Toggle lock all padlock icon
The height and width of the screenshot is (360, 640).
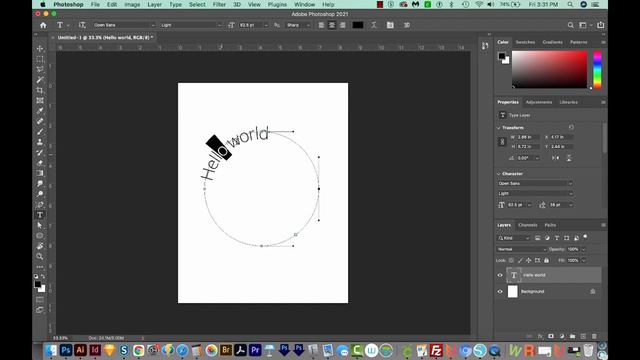[547, 260]
